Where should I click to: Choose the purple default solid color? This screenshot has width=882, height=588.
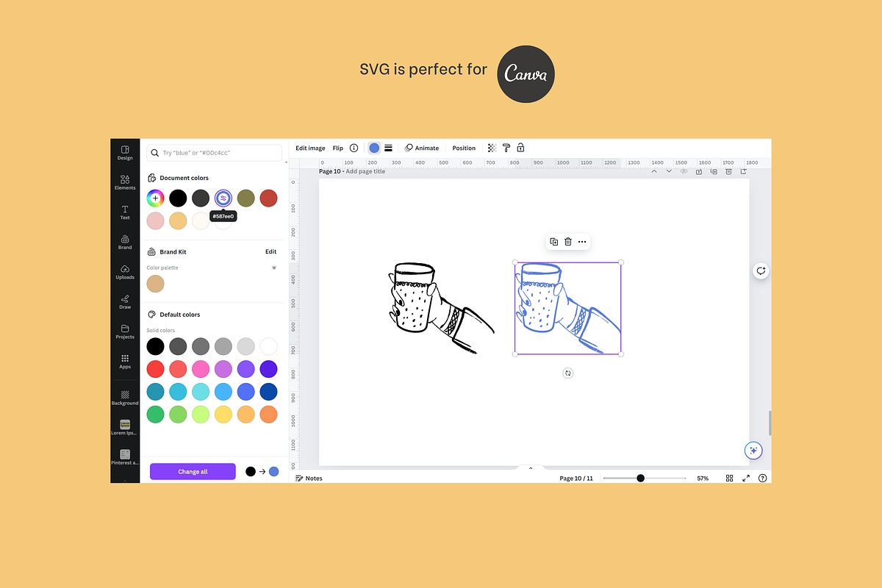tap(245, 369)
